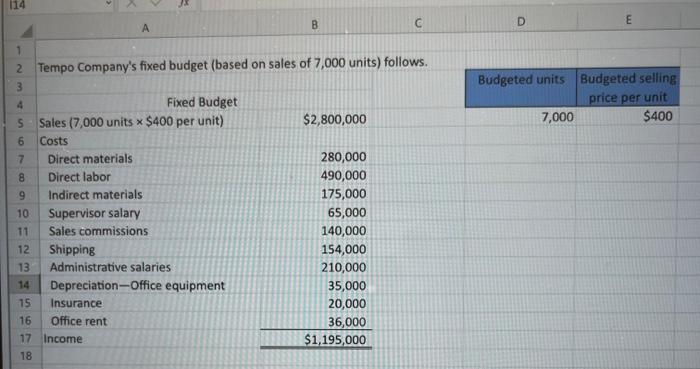Screen dimensions: 700x369
Task: Select row 5 header
Action: [21, 123]
